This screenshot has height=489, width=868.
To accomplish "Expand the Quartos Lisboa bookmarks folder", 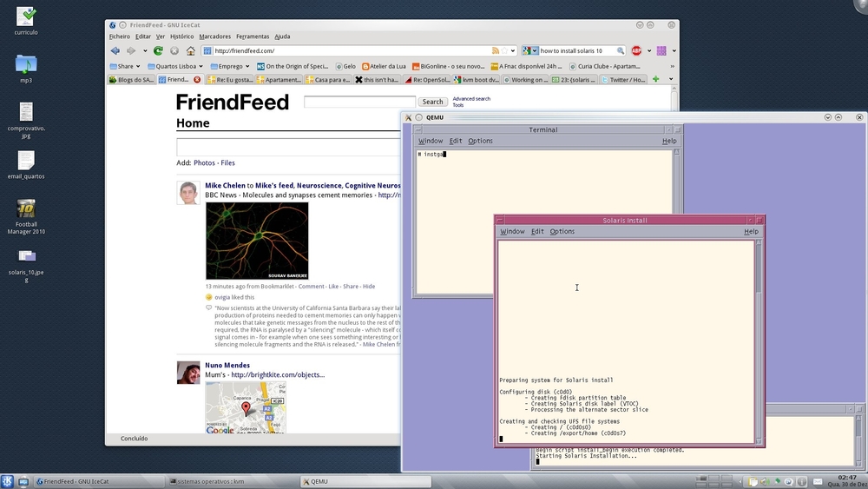I will (x=175, y=66).
